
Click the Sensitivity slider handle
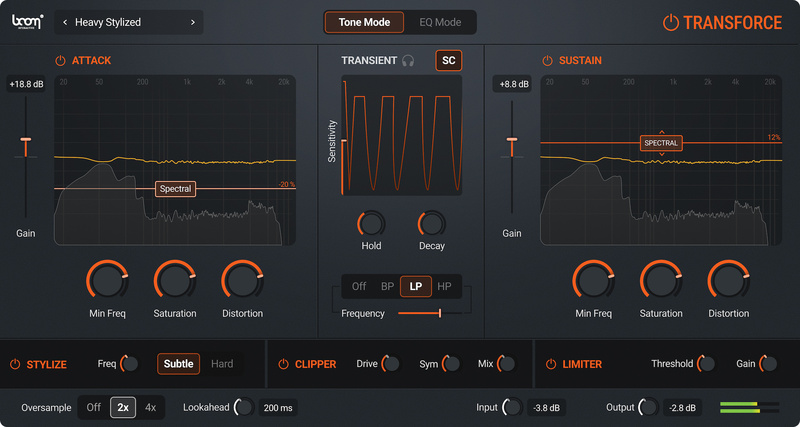tap(344, 141)
